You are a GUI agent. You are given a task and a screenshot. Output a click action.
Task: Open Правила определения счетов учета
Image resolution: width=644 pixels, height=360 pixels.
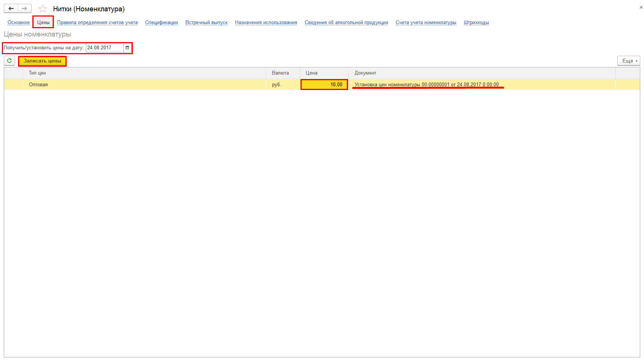coord(97,23)
